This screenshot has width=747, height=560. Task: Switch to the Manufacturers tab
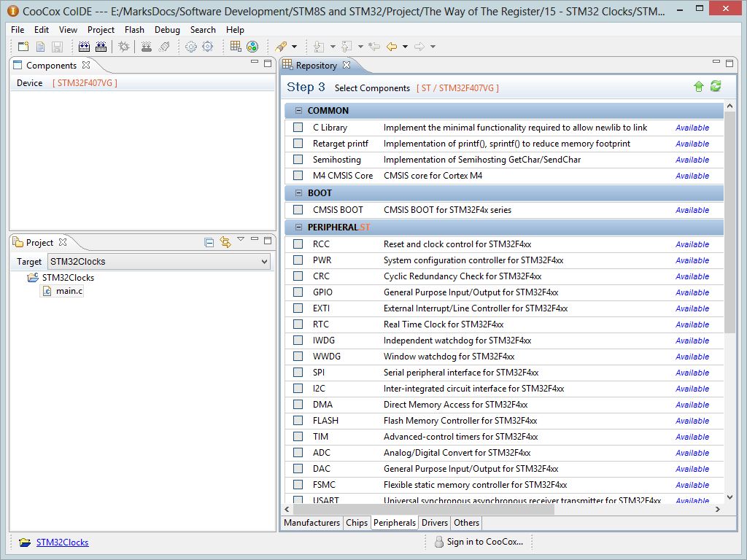pyautogui.click(x=311, y=522)
